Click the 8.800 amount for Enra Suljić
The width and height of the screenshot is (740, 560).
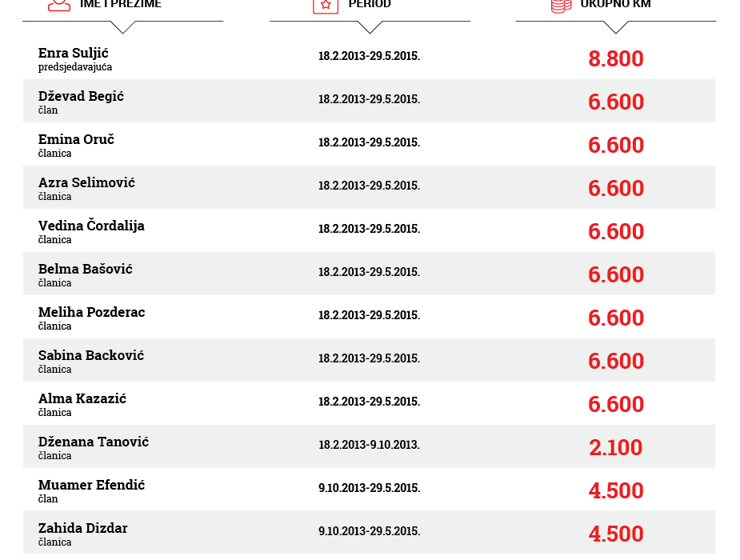(615, 58)
